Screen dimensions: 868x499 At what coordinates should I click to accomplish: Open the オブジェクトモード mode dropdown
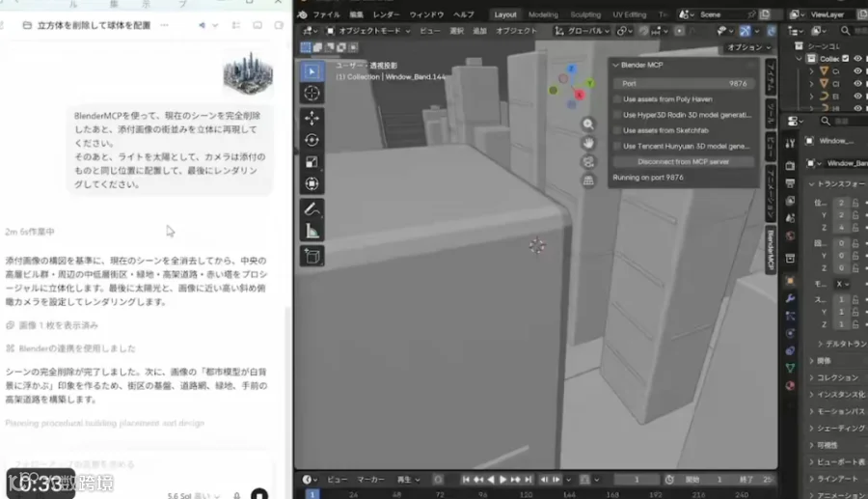[x=367, y=31]
